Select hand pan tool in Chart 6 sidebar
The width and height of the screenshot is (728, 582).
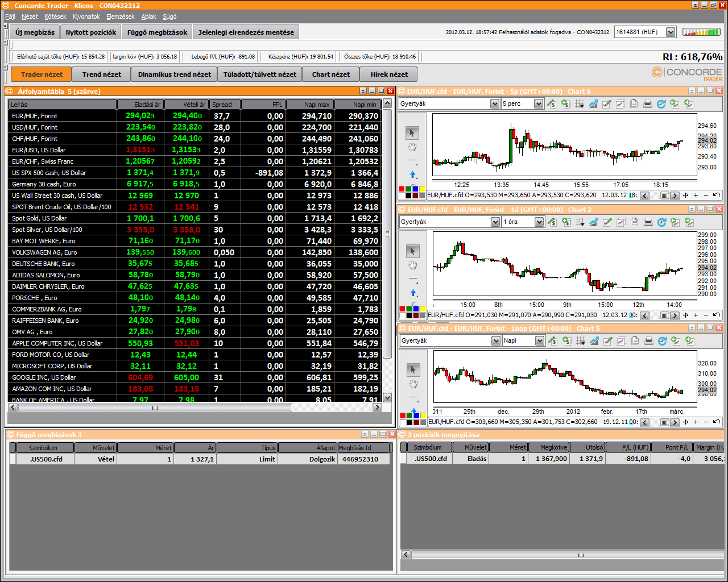412,148
